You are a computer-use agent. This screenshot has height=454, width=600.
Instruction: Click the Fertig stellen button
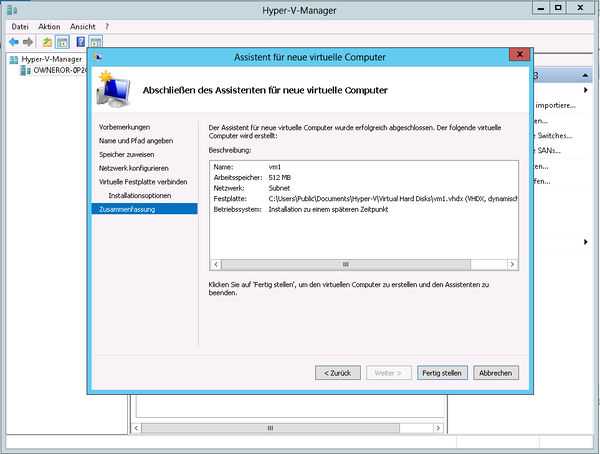coord(442,373)
